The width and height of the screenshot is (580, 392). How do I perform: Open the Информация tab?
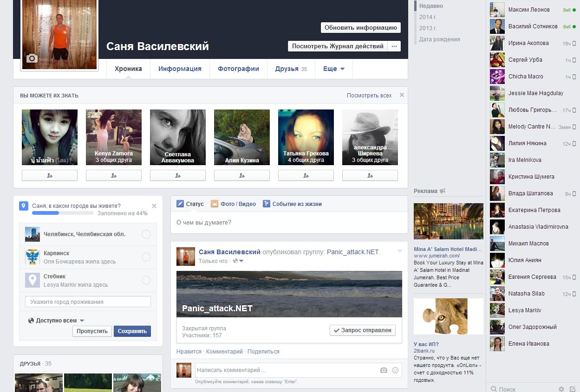pos(180,69)
